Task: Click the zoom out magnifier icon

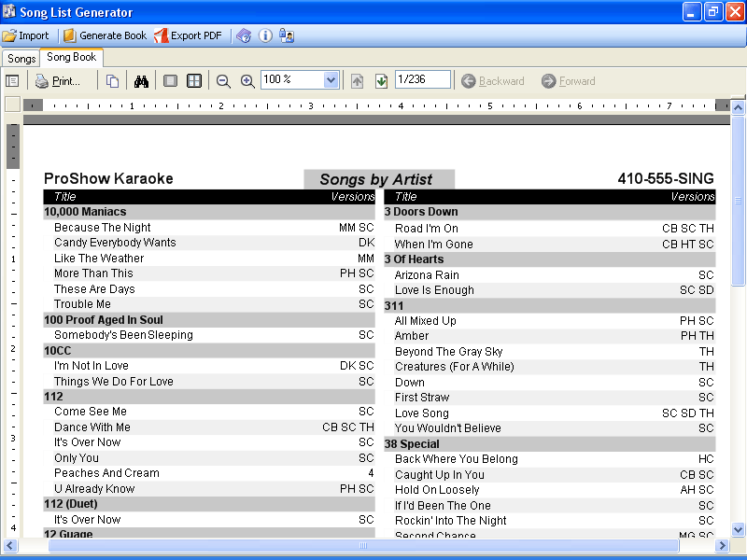Action: 223,81
